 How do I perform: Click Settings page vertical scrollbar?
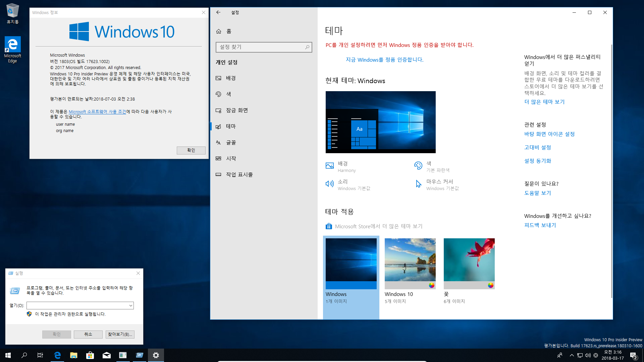tap(611, 171)
